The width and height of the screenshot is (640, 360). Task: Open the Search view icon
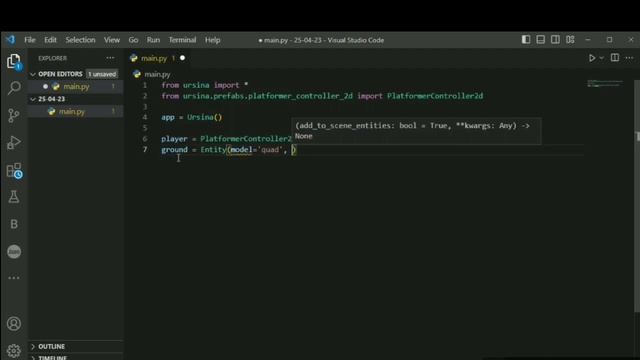(14, 88)
